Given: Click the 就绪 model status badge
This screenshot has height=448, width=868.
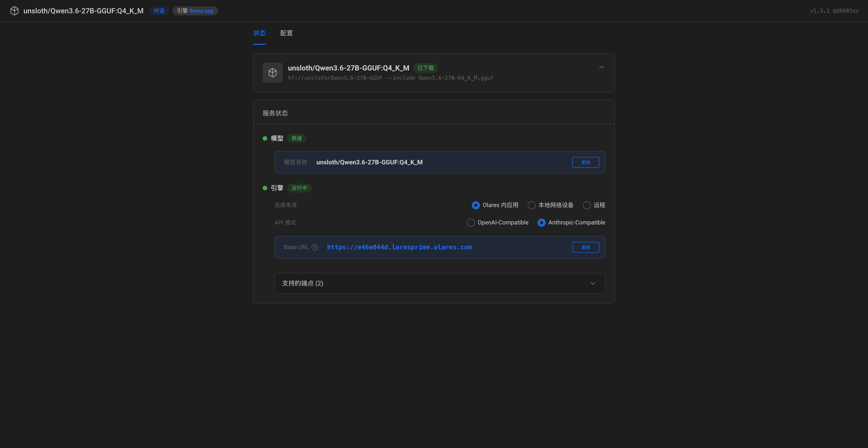Looking at the screenshot, I should coord(297,138).
